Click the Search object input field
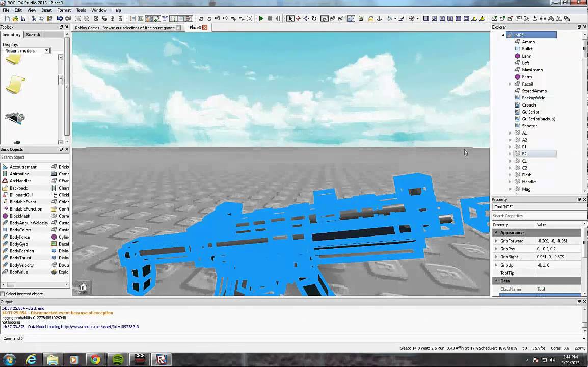 tap(35, 157)
